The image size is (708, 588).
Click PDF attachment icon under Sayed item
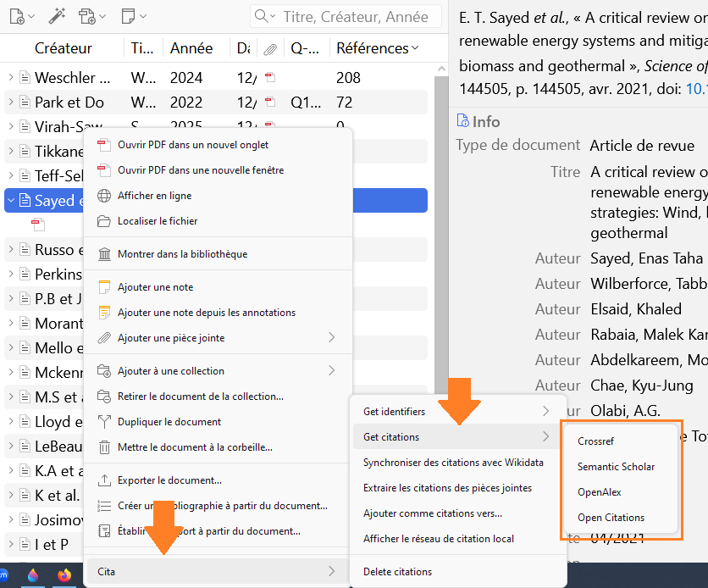pyautogui.click(x=37, y=225)
